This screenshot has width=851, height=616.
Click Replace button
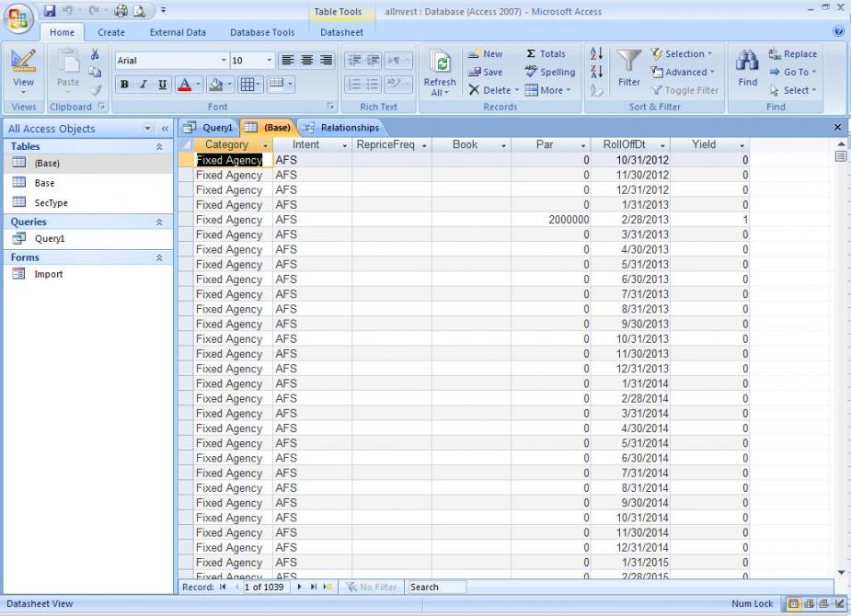point(792,53)
